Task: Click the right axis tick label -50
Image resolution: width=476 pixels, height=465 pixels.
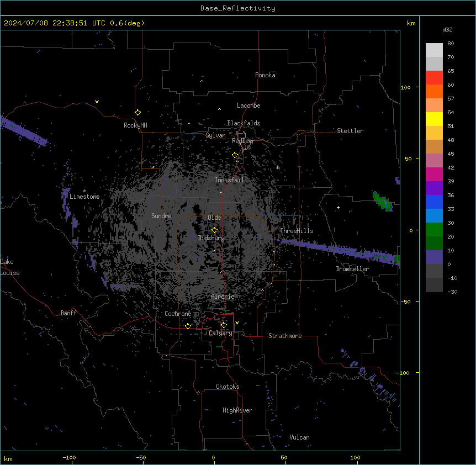Action: (405, 302)
